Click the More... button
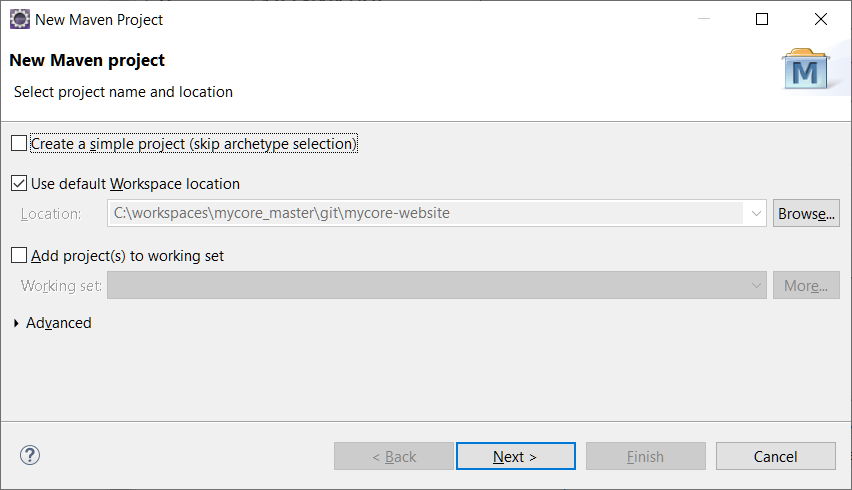The height and width of the screenshot is (490, 852). tap(806, 285)
